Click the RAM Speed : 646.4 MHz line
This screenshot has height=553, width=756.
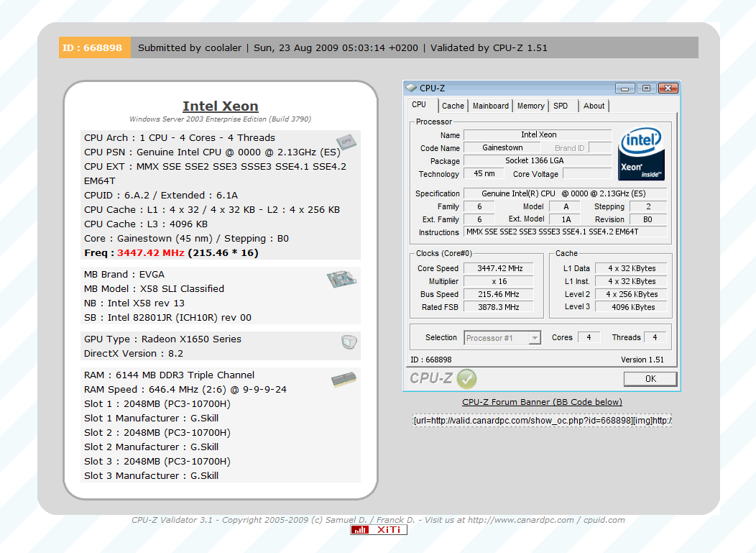tap(185, 390)
